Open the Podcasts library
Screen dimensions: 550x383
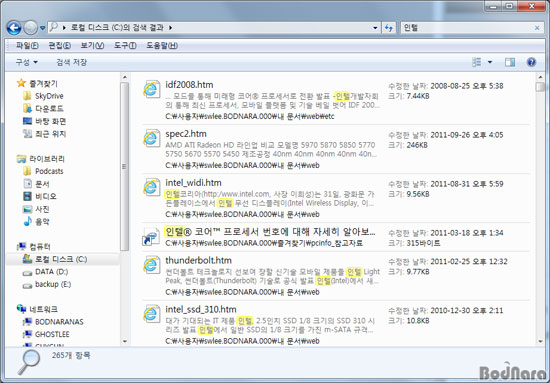pyautogui.click(x=43, y=171)
